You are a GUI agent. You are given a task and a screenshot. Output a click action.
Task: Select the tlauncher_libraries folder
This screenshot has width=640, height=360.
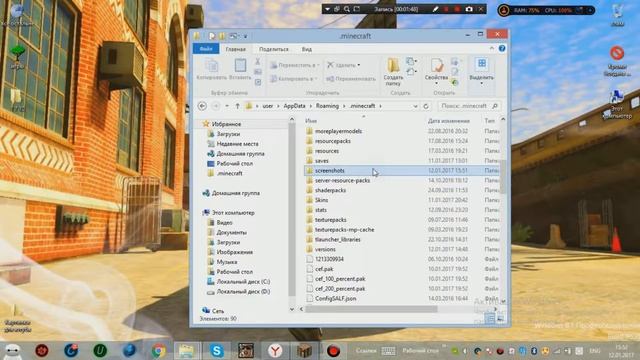(x=338, y=240)
